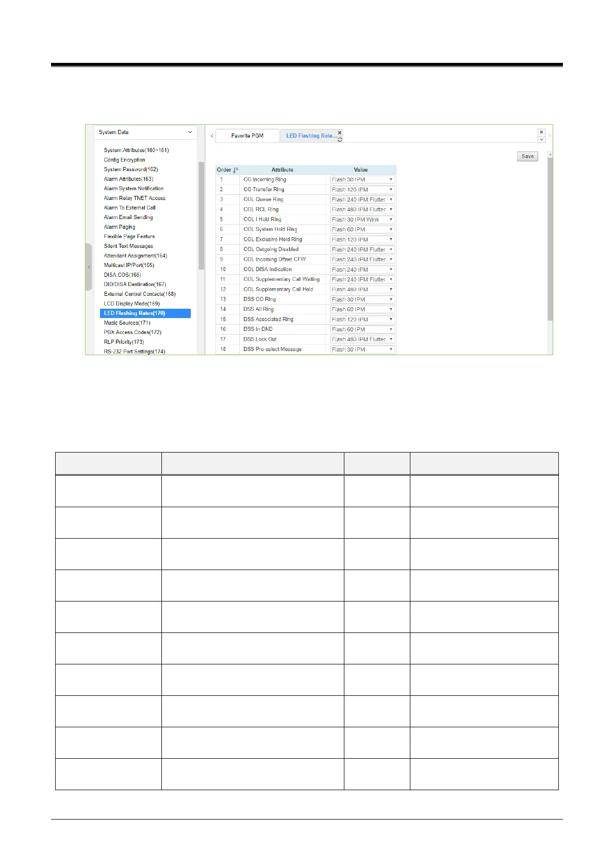Open Silent Text Messages
This screenshot has height=868, width=614.
tap(128, 246)
